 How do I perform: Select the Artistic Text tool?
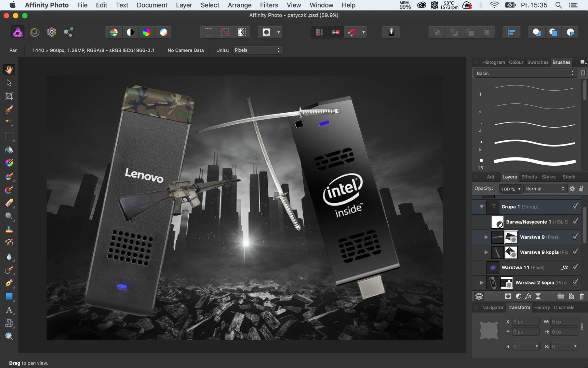point(9,310)
